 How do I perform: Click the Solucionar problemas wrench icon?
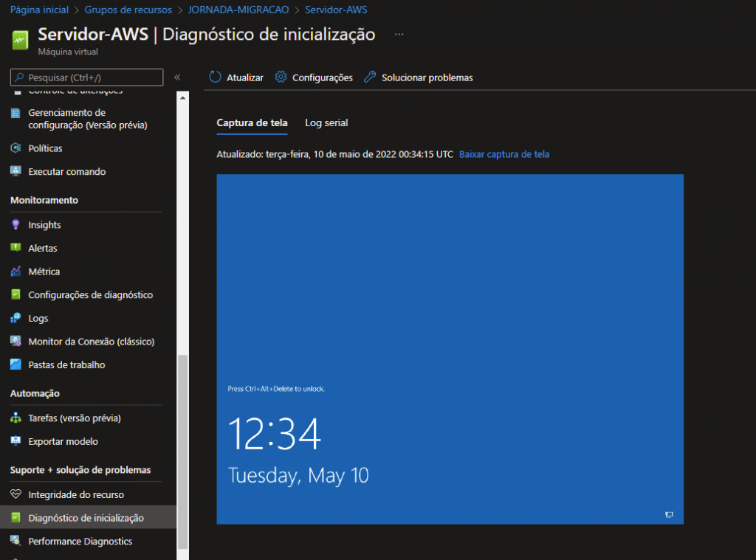(370, 77)
